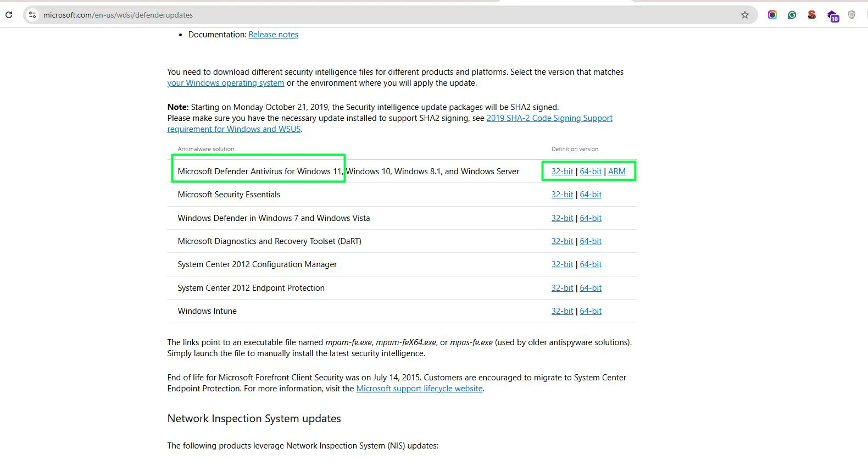Click the bold 'Note:' text
Screen dimensions: 868x465
(178, 107)
